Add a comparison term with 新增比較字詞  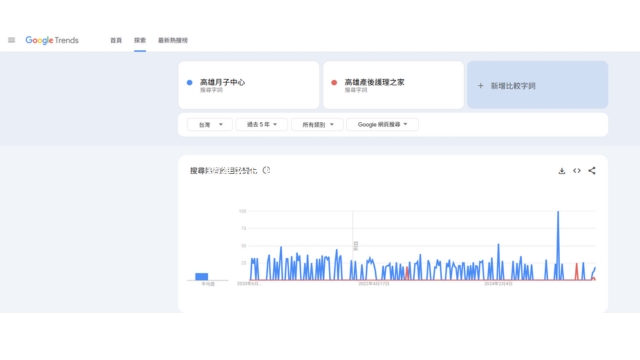[x=538, y=85]
